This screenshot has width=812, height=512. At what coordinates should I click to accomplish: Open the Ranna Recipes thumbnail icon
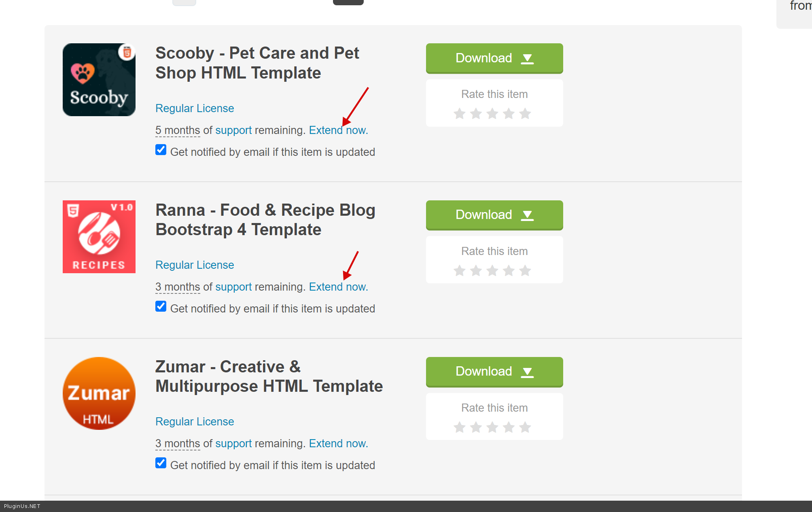[99, 237]
